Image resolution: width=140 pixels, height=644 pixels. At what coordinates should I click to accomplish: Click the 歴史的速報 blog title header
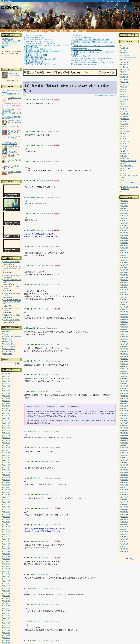click(x=10, y=7)
